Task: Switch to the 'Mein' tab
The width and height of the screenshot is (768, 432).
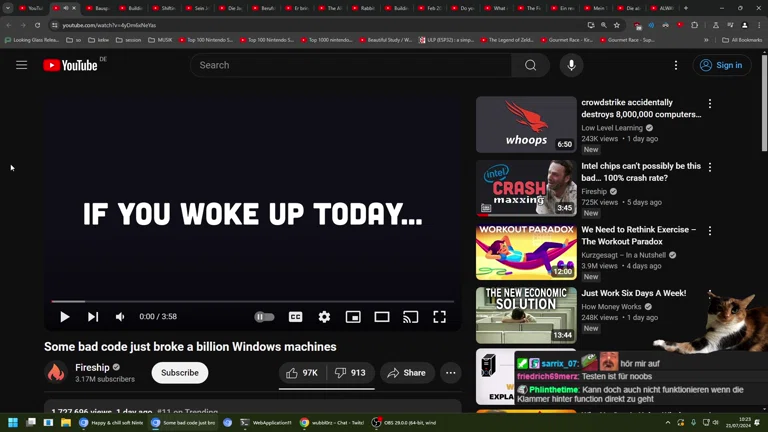Action: 596,8
